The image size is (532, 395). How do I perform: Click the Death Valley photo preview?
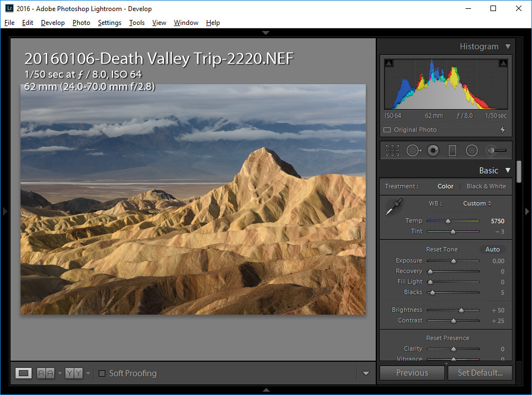click(x=193, y=199)
